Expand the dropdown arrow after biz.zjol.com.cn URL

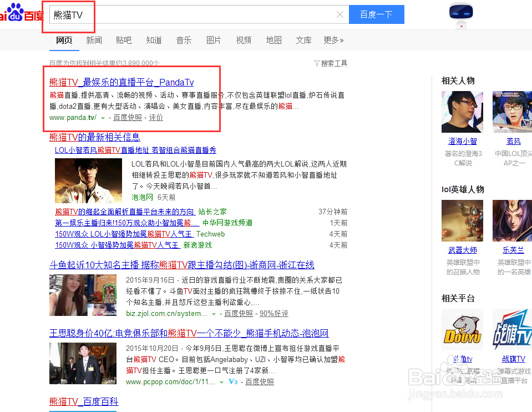(x=214, y=314)
